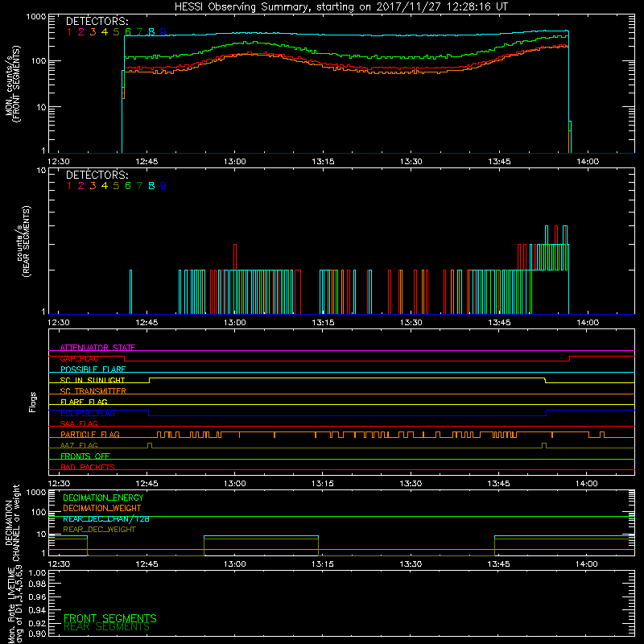
Task: Click the 'MON. counts/s (FRONT SEGMENTS)' axis title
Action: [13, 84]
